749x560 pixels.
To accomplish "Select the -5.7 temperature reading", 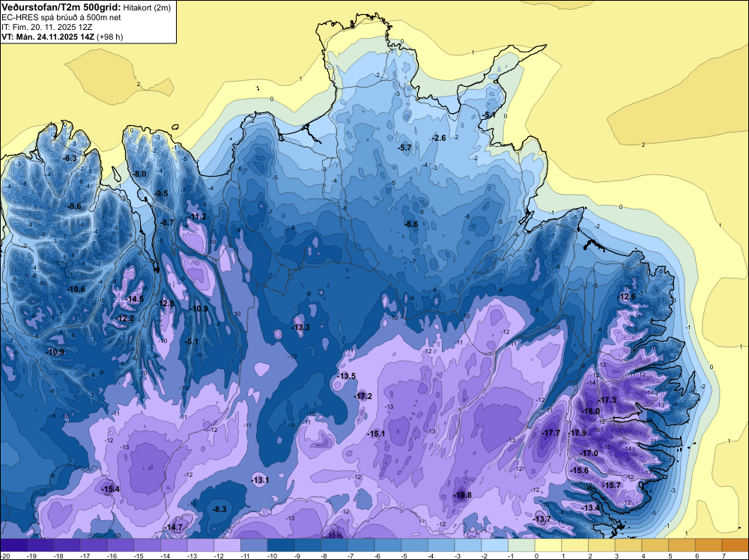I will pyautogui.click(x=404, y=148).
